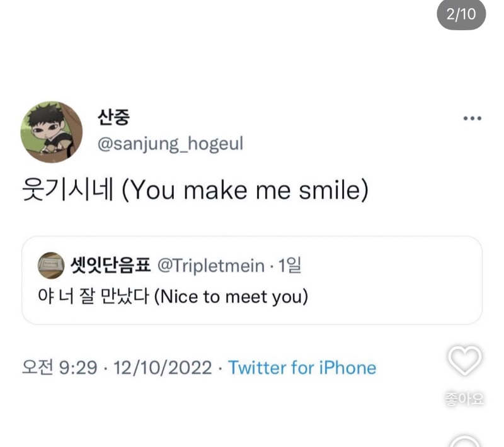
Task: Open the quoted tweet card
Action: [x=251, y=280]
